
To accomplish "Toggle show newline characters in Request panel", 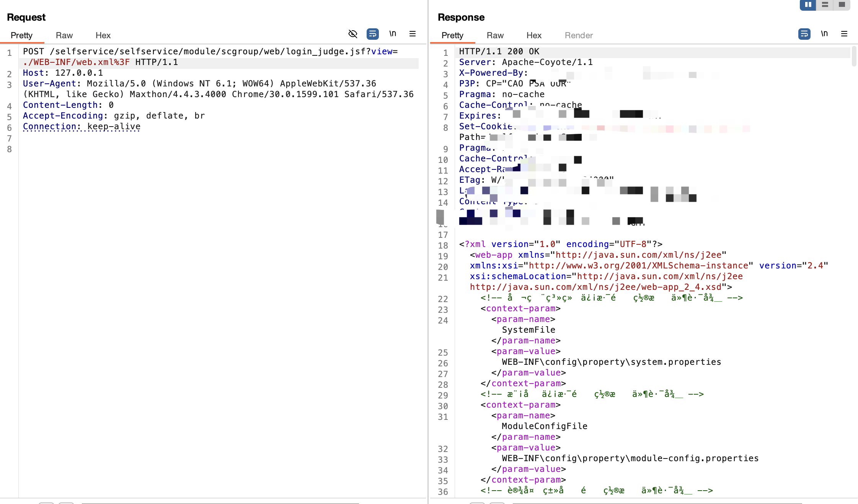I will point(393,34).
